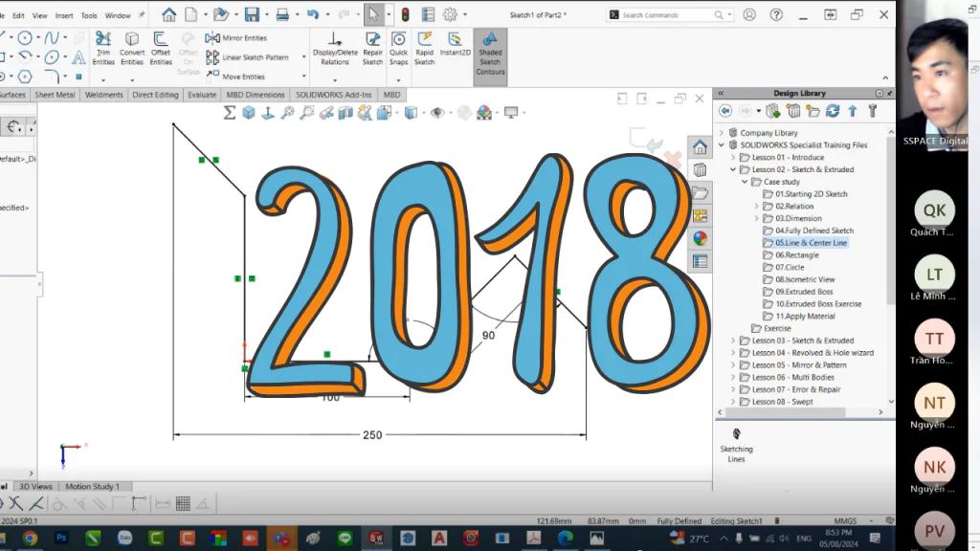980x551 pixels.
Task: Collapse Lesson 02 - Sketch & Extruded folder
Action: 733,169
